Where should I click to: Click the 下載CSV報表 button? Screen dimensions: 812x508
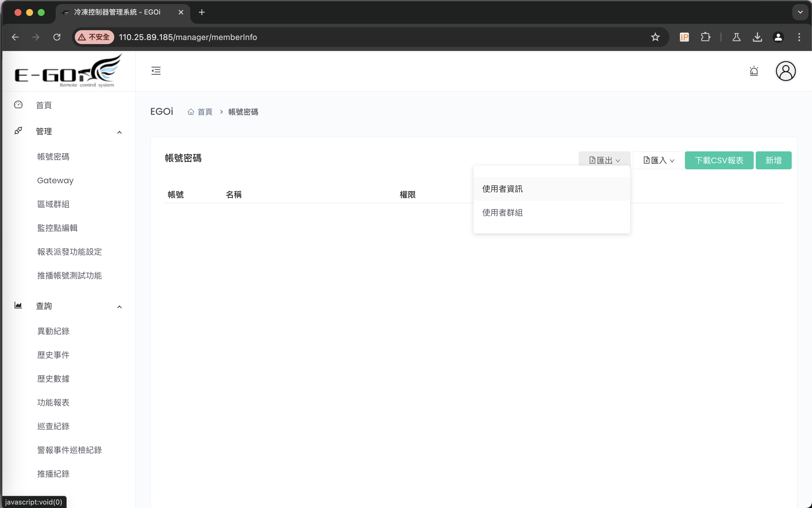point(719,160)
